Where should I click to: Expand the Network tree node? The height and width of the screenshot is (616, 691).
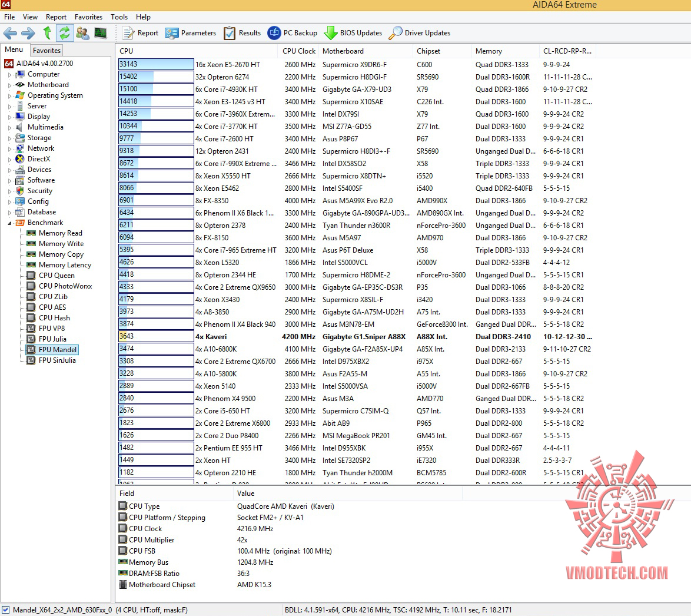[9, 148]
